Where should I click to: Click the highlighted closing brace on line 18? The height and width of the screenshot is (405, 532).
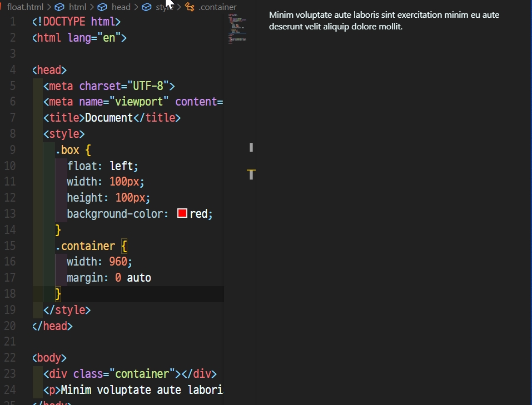57,293
